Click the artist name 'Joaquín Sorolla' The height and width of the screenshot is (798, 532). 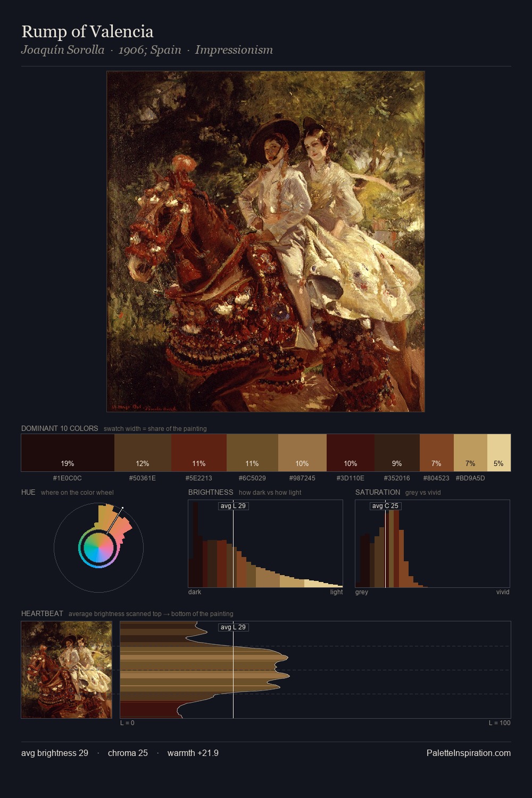point(63,50)
